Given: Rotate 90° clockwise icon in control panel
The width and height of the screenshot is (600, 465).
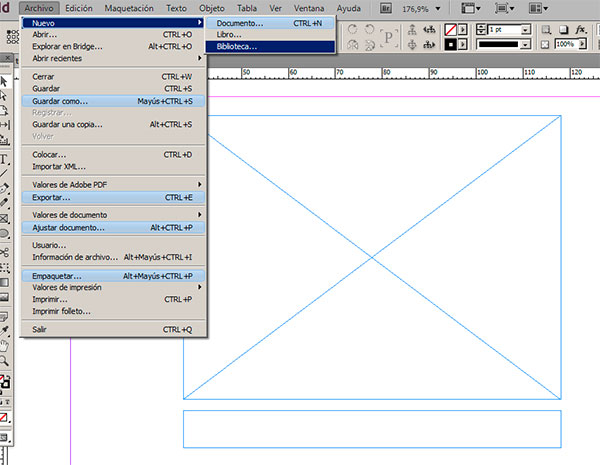Looking at the screenshot, I should pos(353,29).
